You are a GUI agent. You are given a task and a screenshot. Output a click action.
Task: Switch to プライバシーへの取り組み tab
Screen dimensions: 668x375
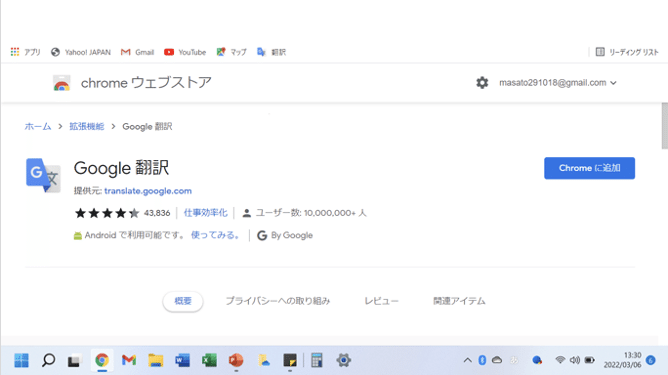coord(278,301)
